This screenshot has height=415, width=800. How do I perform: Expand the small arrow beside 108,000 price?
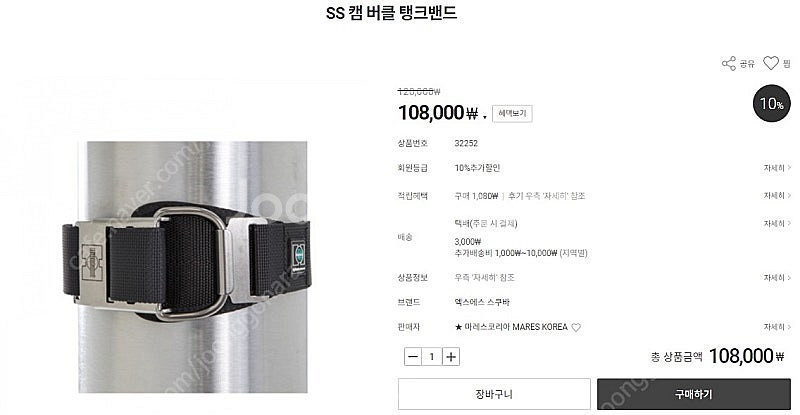pos(484,118)
